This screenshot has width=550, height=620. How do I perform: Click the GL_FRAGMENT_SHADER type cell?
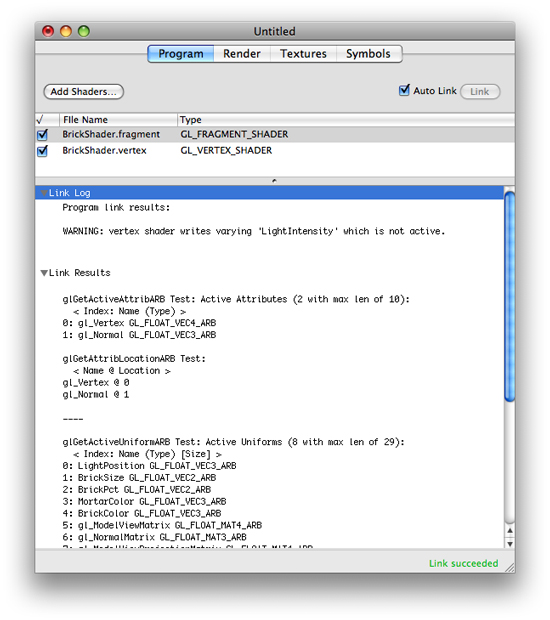[234, 134]
